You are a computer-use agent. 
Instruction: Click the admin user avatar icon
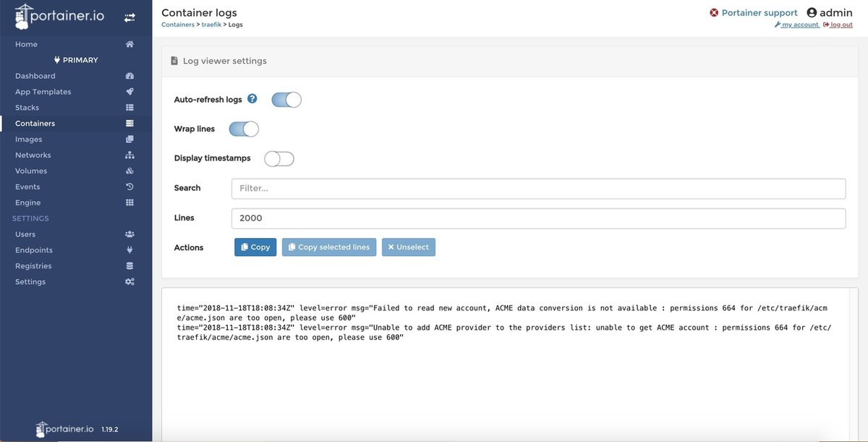tap(812, 13)
